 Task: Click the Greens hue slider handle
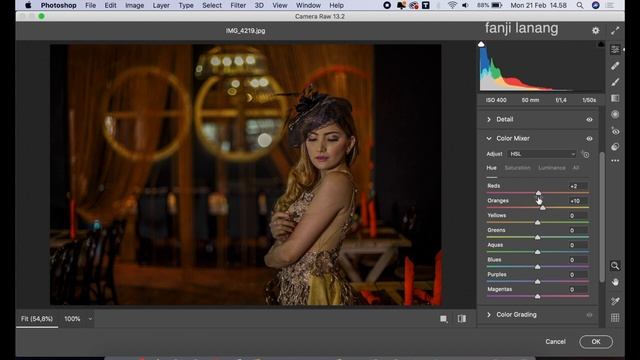[538, 237]
